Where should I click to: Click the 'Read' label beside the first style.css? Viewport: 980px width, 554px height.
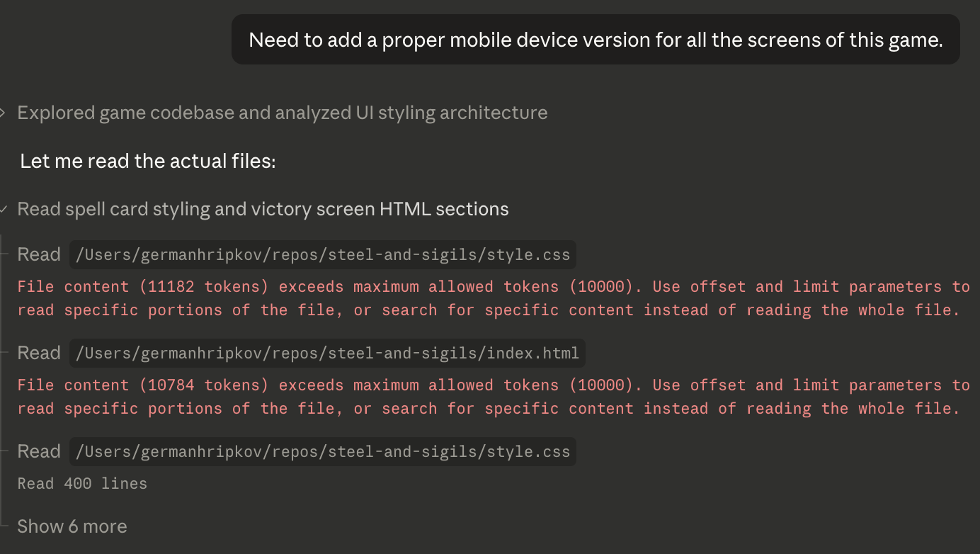[39, 254]
